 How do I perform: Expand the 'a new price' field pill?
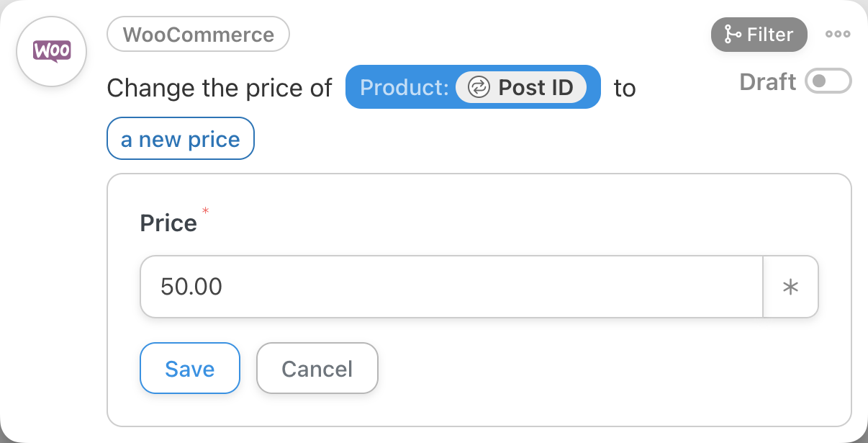(x=181, y=139)
